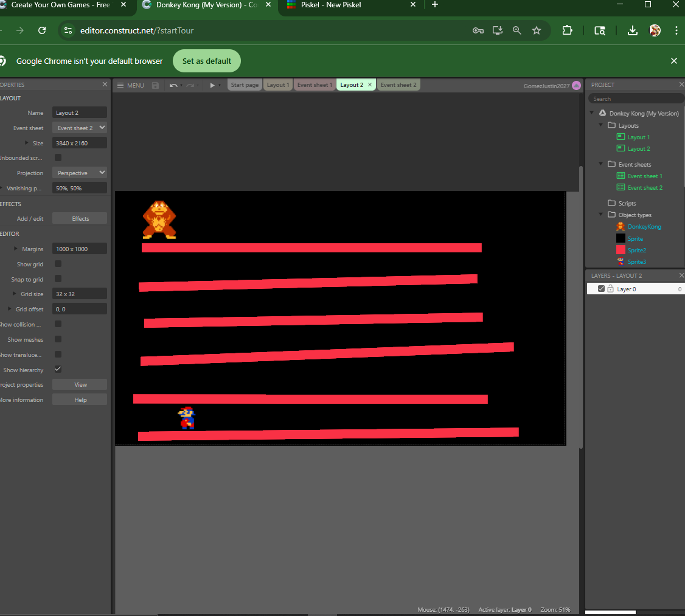Click the Event sheet 2 icon in Project
Viewport: 685px width, 616px height.
point(621,187)
